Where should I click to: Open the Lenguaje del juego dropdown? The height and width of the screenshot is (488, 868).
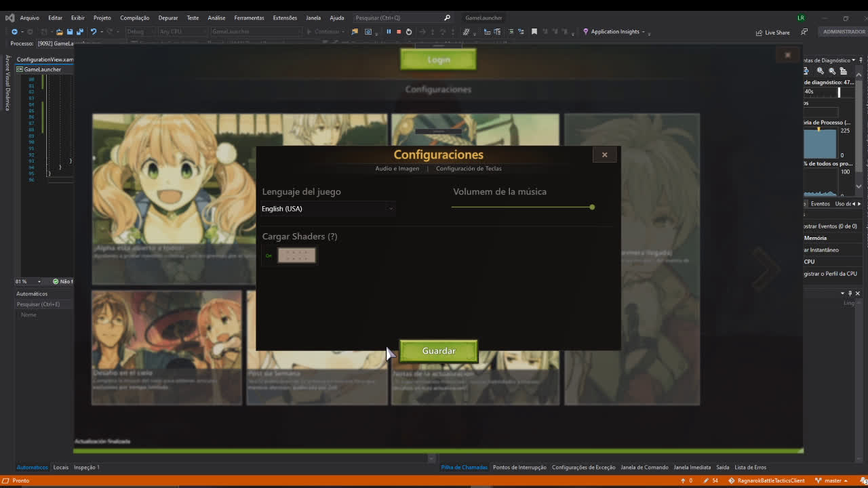coord(328,209)
